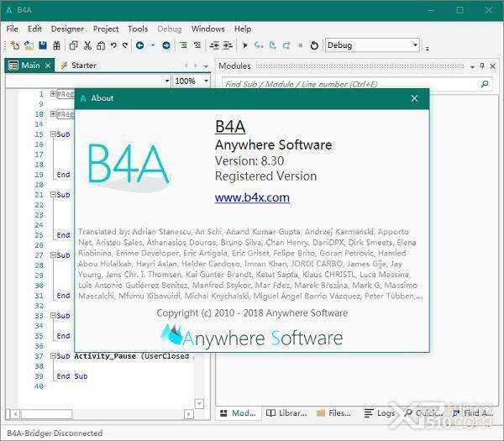Collapse the Sub on line 27
Viewport: 504px width, 441px height.
(x=53, y=255)
